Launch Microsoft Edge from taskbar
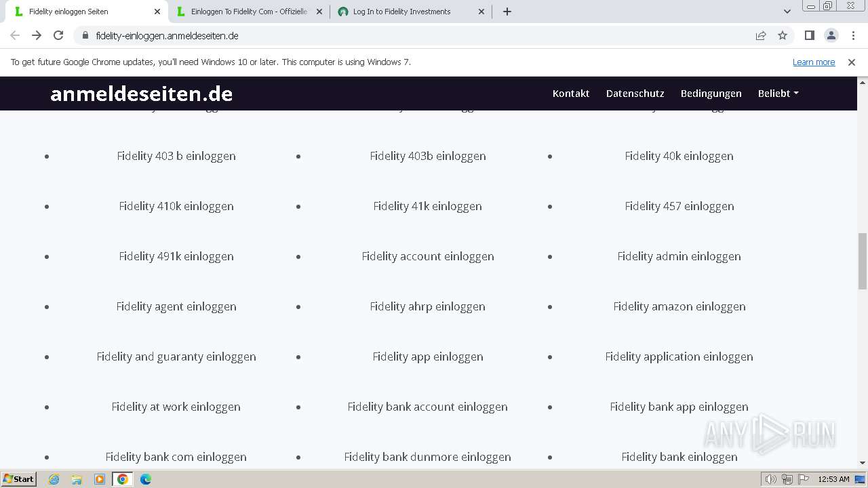The width and height of the screenshot is (868, 488). click(146, 479)
